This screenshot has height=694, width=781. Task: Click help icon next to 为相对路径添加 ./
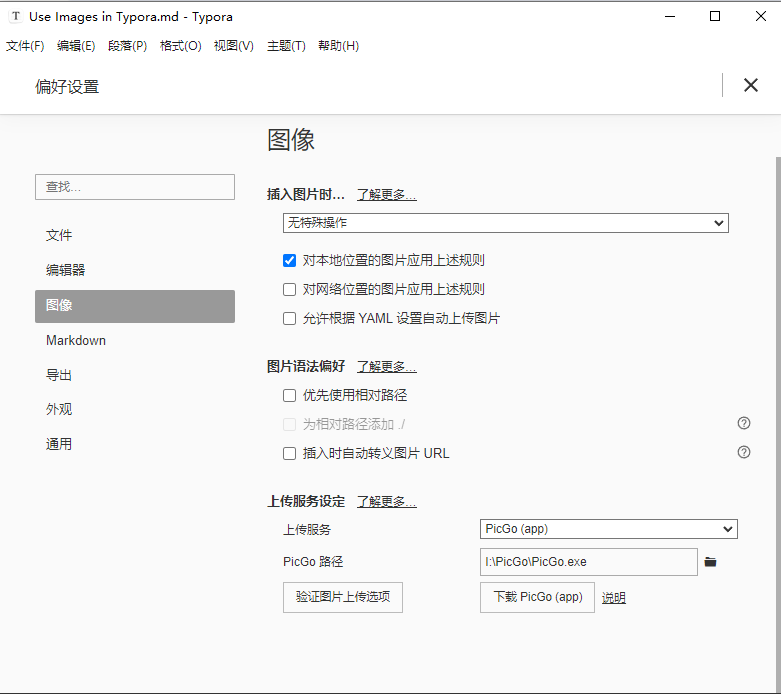(x=743, y=423)
